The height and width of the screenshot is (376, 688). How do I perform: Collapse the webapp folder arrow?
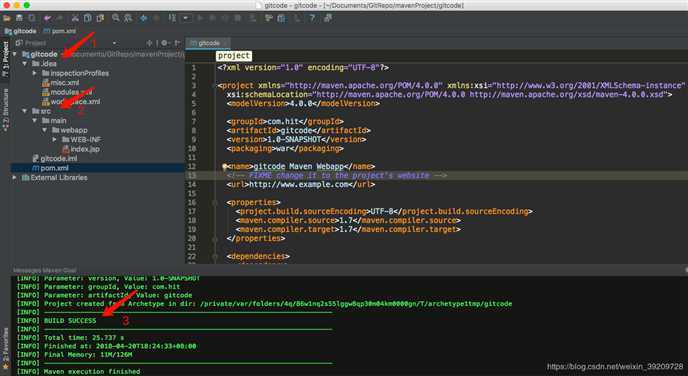pos(45,130)
